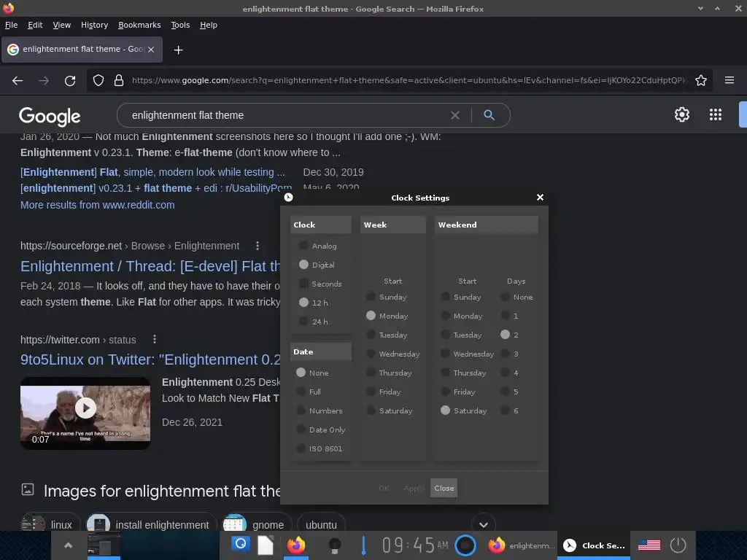Launch Firefox from the shelf launcher
747x560 pixels.
(x=296, y=545)
